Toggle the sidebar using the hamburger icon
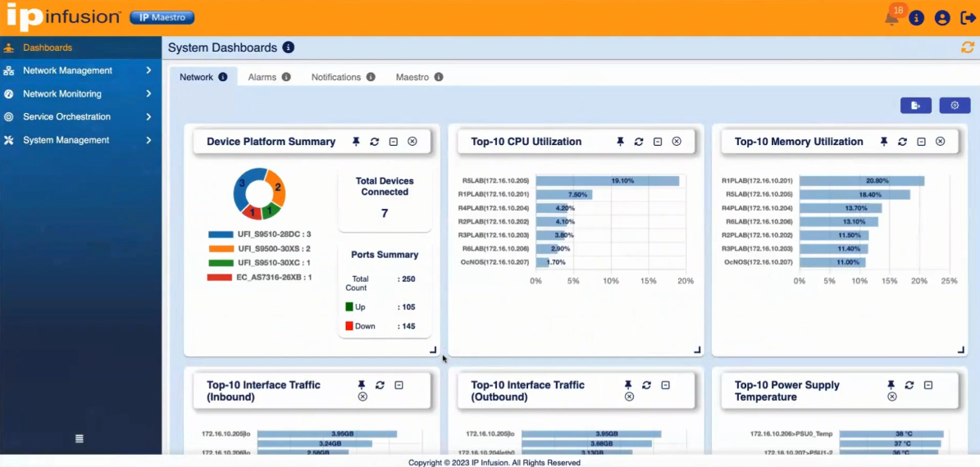 coord(80,439)
